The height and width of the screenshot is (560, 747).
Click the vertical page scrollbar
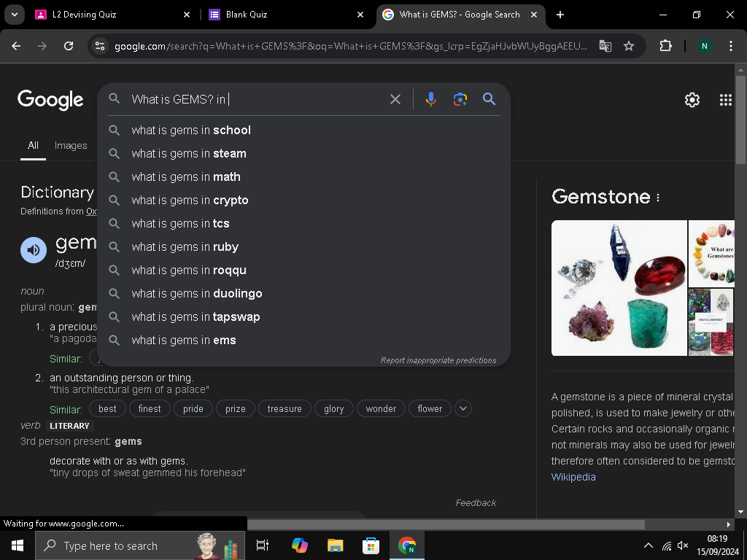click(x=740, y=120)
